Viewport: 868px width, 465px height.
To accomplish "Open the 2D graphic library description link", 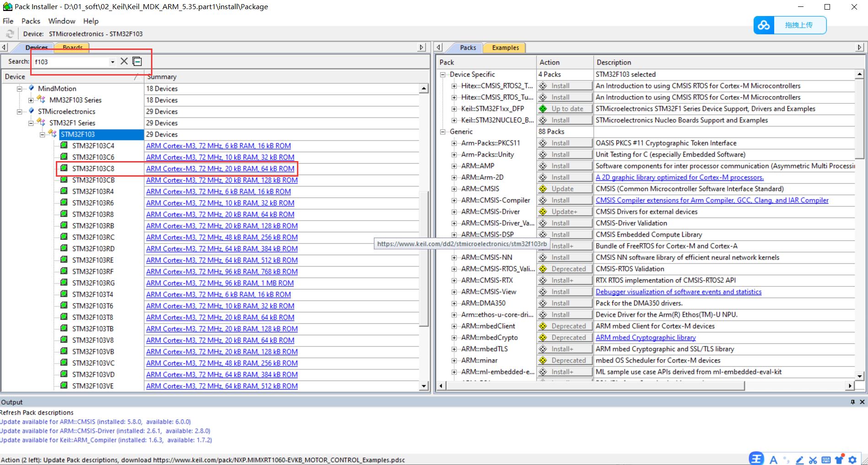I will click(x=679, y=178).
